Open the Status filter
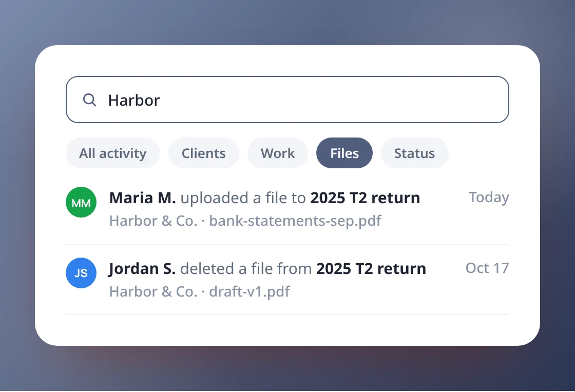The width and height of the screenshot is (575, 392). [414, 153]
